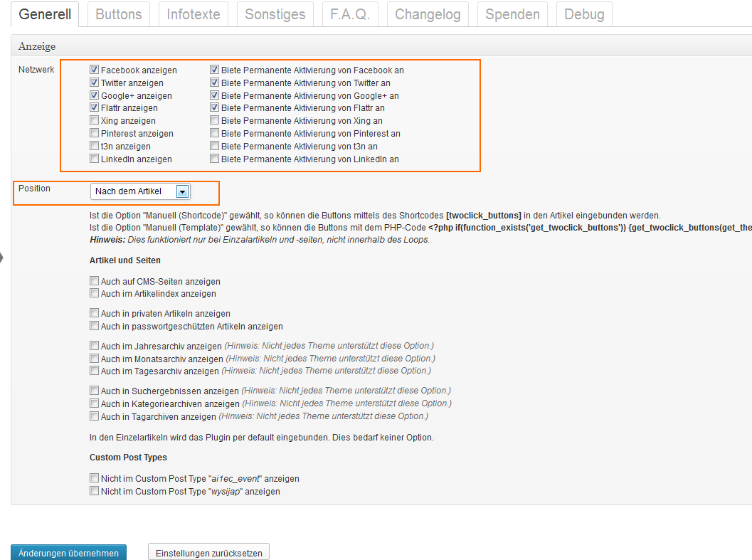Click Einstellungen zurücksetzen button
The height and width of the screenshot is (560, 752).
(x=208, y=553)
